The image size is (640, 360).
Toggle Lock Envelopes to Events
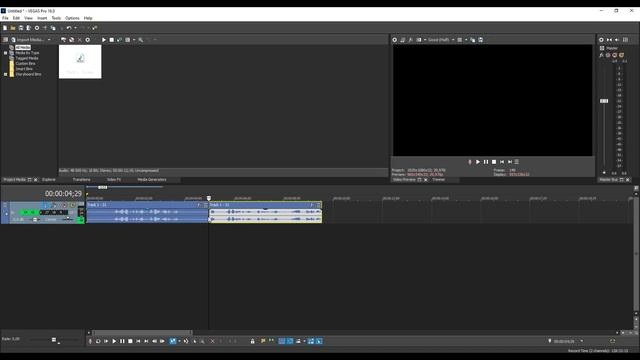311,341
